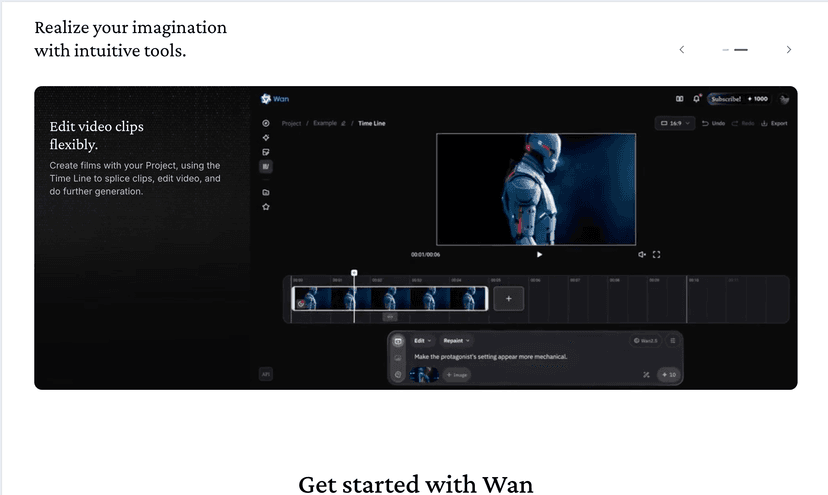The image size is (828, 495).
Task: Go to Example breadcrumb
Action: coord(325,123)
